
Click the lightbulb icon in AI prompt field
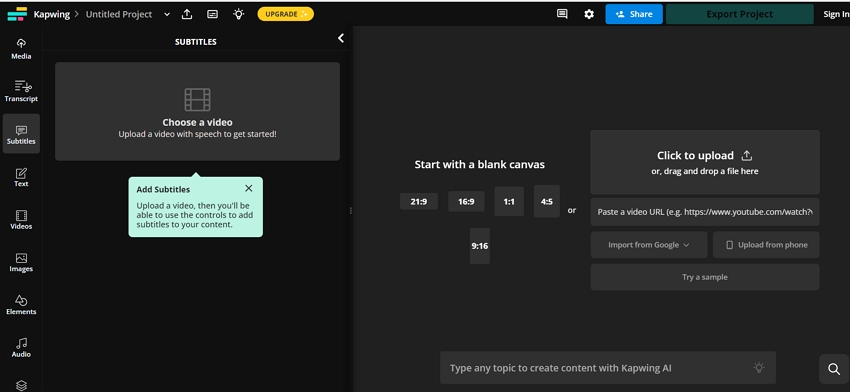pos(759,368)
